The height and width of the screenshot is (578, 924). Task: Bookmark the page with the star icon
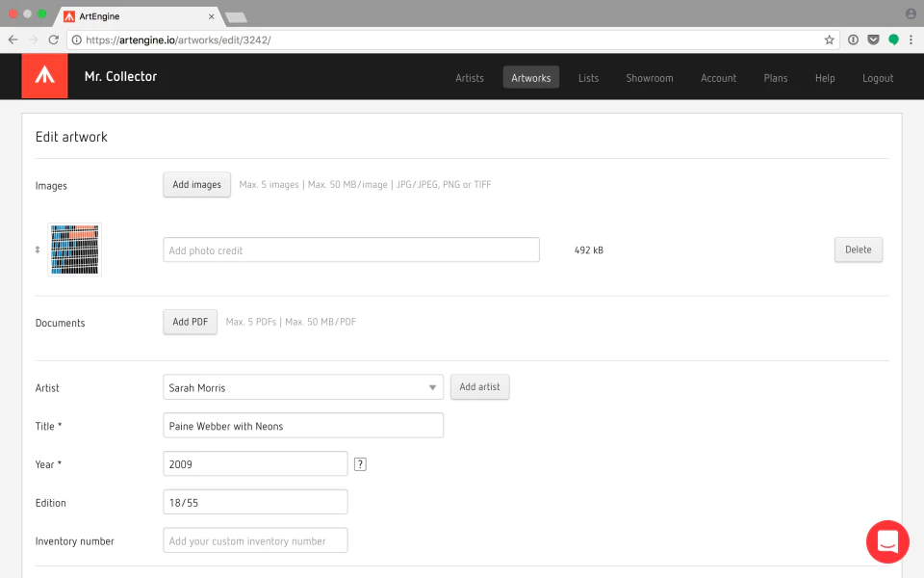click(829, 39)
